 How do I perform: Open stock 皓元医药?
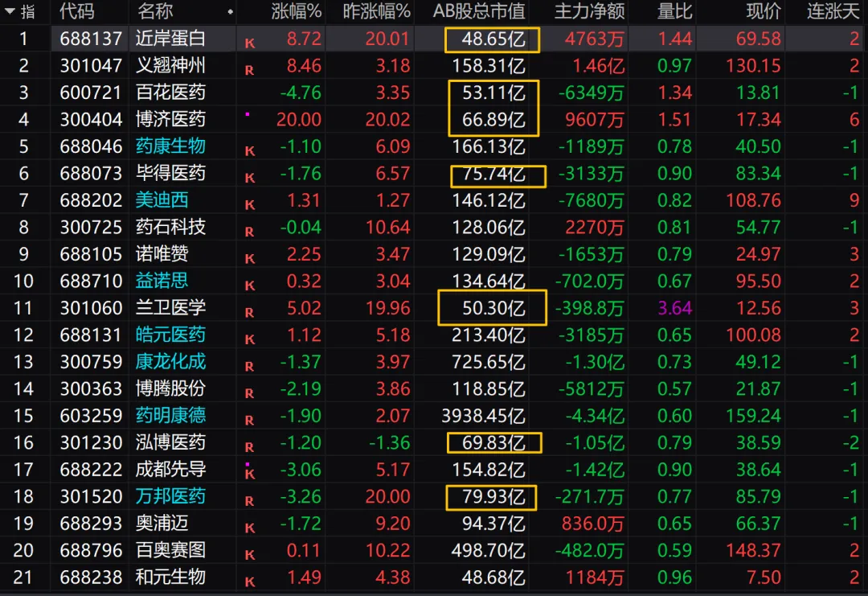click(170, 335)
